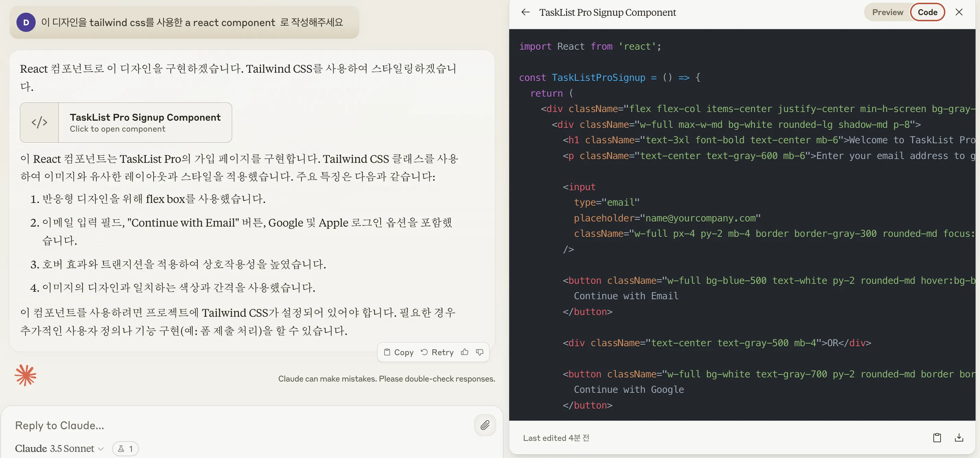Click the thumbs down feedback icon
Screen dimensions: 980x458
click(x=479, y=352)
